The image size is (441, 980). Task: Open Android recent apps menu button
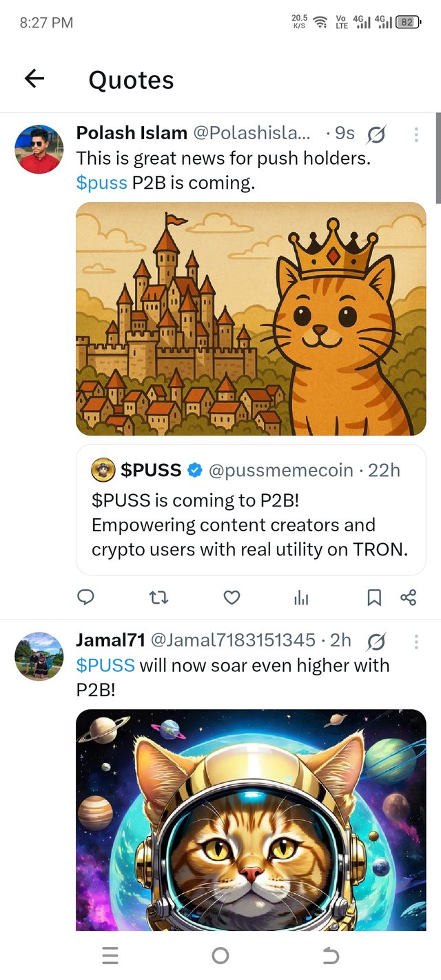(x=110, y=955)
